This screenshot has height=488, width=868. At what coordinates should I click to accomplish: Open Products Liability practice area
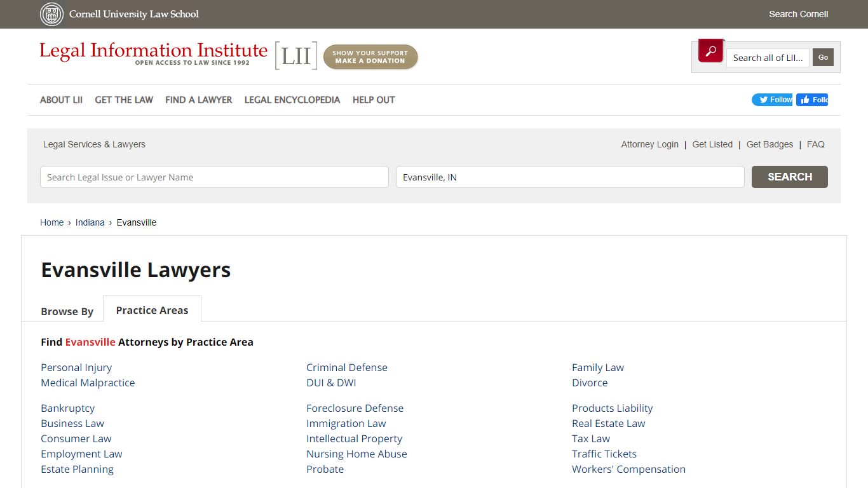coord(612,408)
